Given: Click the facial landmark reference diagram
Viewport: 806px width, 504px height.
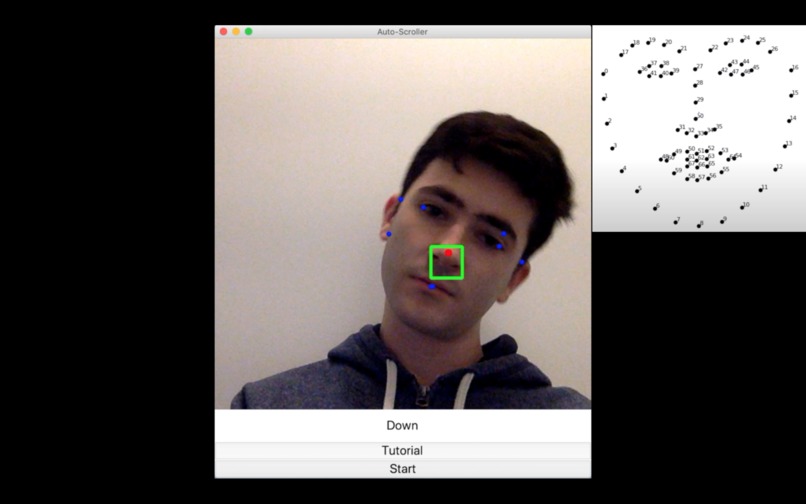Looking at the screenshot, I should coord(699,129).
